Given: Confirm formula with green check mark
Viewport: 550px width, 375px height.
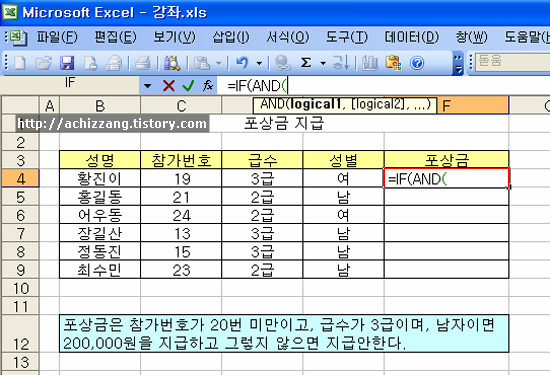Looking at the screenshot, I should [x=188, y=85].
